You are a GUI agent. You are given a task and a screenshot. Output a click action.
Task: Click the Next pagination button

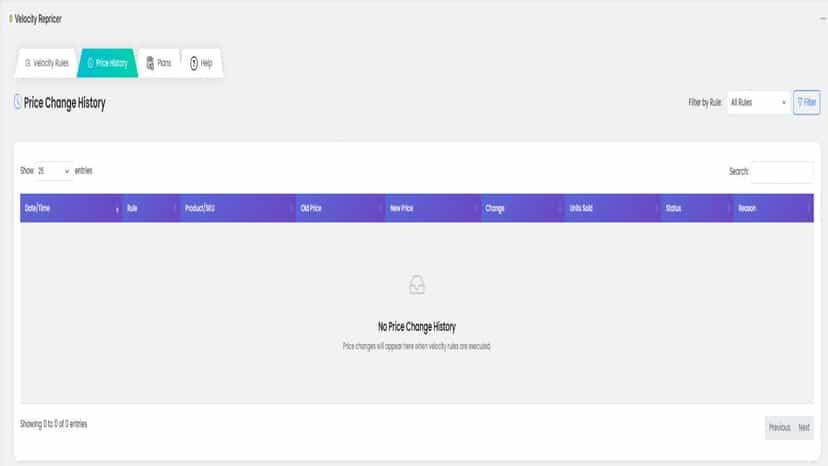(804, 427)
